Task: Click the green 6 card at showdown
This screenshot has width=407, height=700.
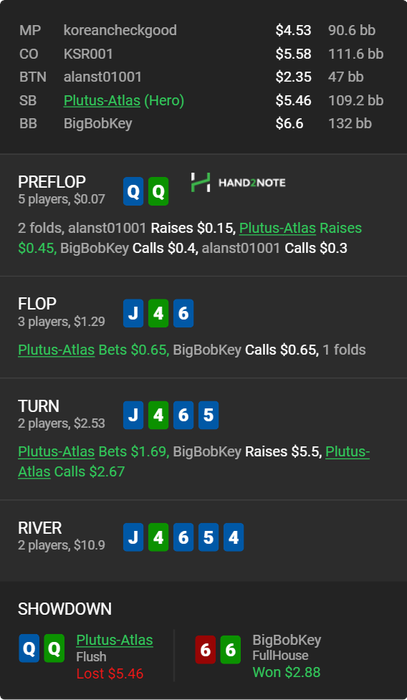Action: click(x=230, y=650)
